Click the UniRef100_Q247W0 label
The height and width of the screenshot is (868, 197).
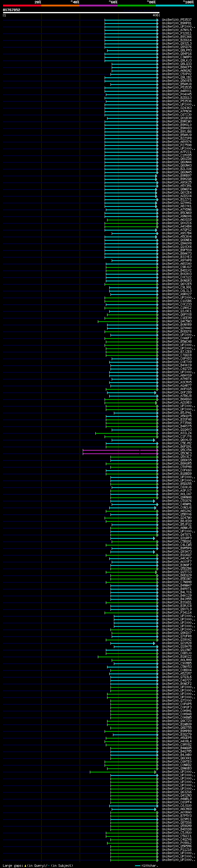click(x=177, y=518)
